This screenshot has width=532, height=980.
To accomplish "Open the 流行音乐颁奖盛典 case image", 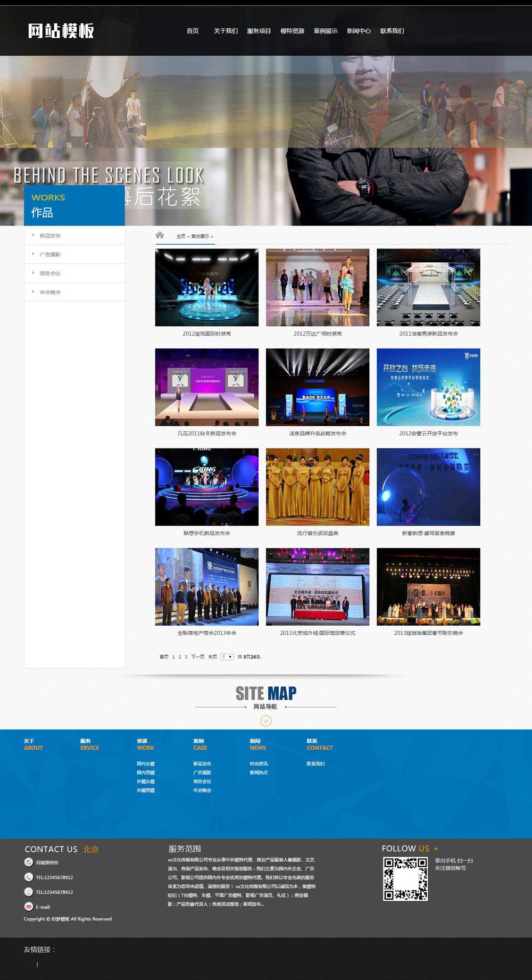I will [x=318, y=487].
